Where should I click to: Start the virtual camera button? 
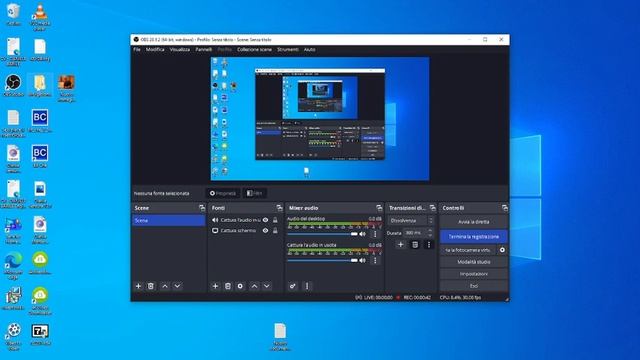468,250
